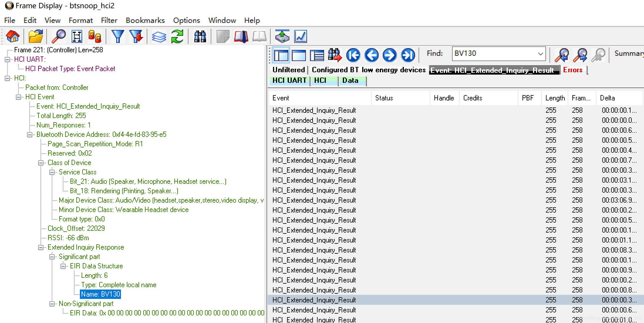Toggle the left split-pane layout view button
The image size is (644, 323).
[281, 55]
